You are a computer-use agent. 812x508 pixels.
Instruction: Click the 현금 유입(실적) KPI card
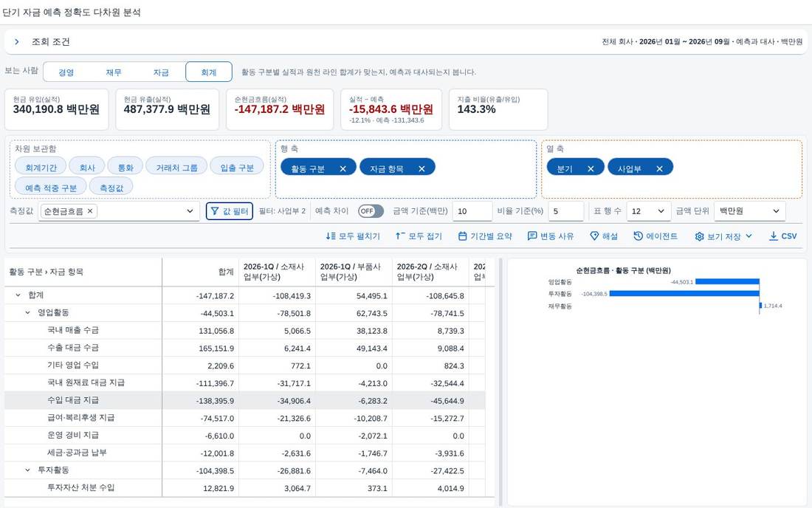pos(56,109)
